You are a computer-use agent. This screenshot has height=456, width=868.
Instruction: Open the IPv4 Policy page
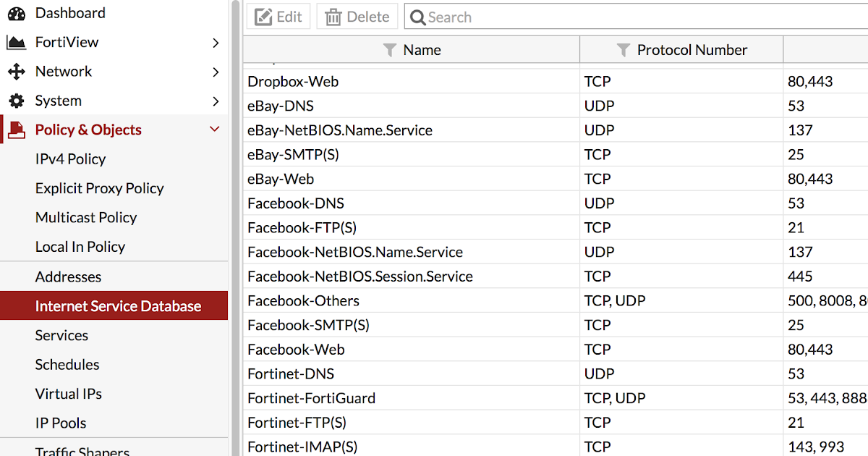70,159
